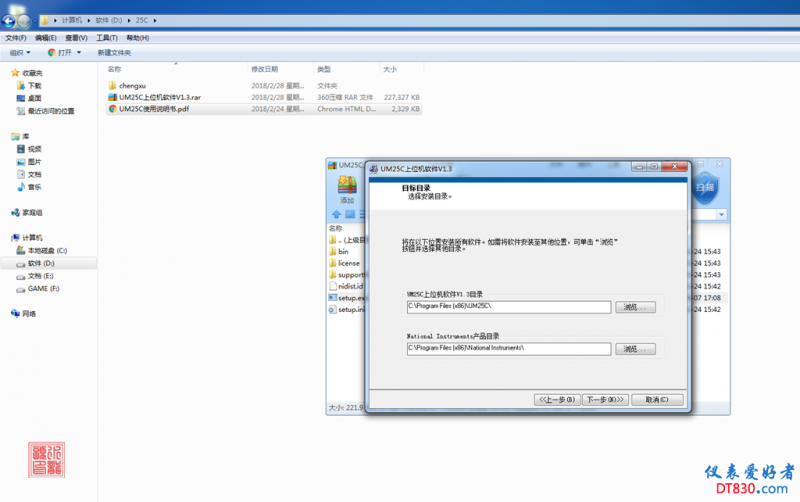
Task: Click the 扫描 shield icon in archive window
Action: click(705, 187)
